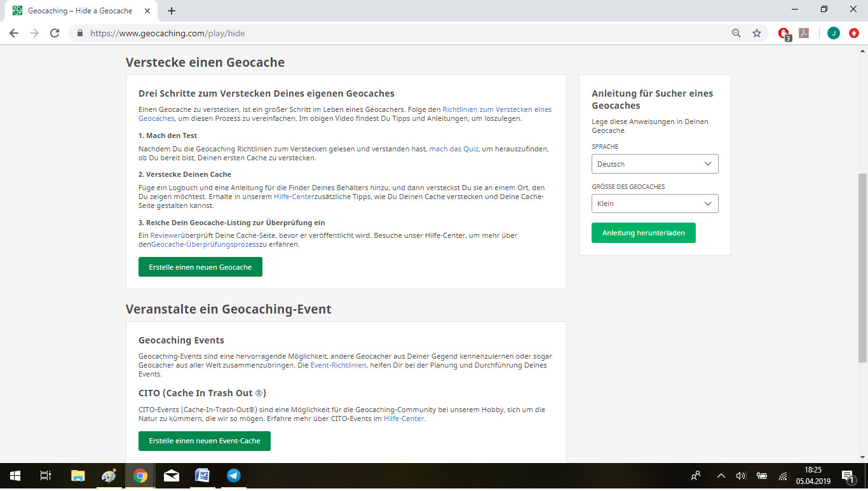Click the 'CITO (Cache In Trash Out ®)' heading
868x491 pixels.
202,393
